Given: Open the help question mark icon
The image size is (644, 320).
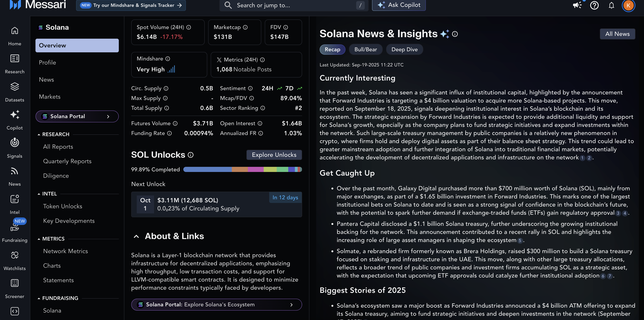Looking at the screenshot, I should (594, 5).
